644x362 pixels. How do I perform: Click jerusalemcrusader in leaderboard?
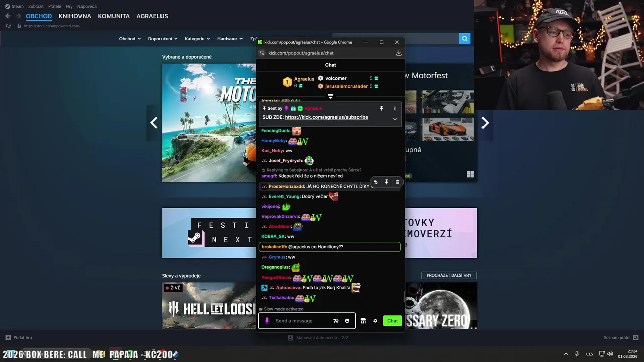[346, 86]
